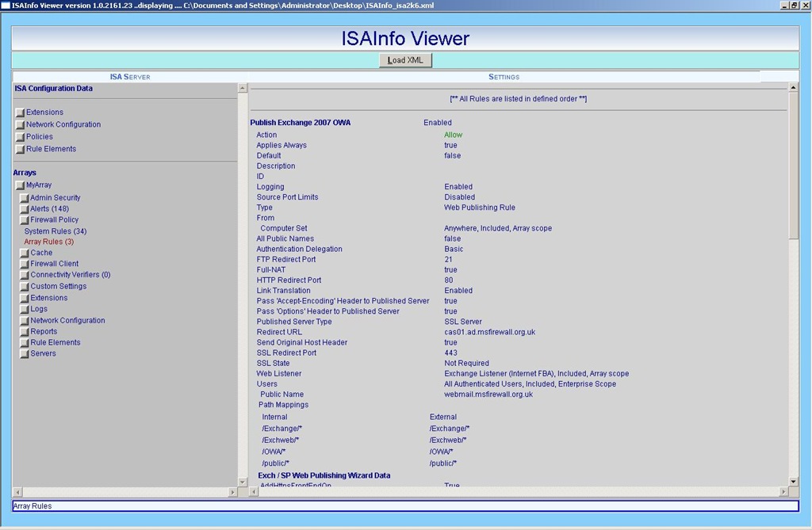
Task: Click the Connectivity Verifiers (0) node icon
Action: click(25, 276)
